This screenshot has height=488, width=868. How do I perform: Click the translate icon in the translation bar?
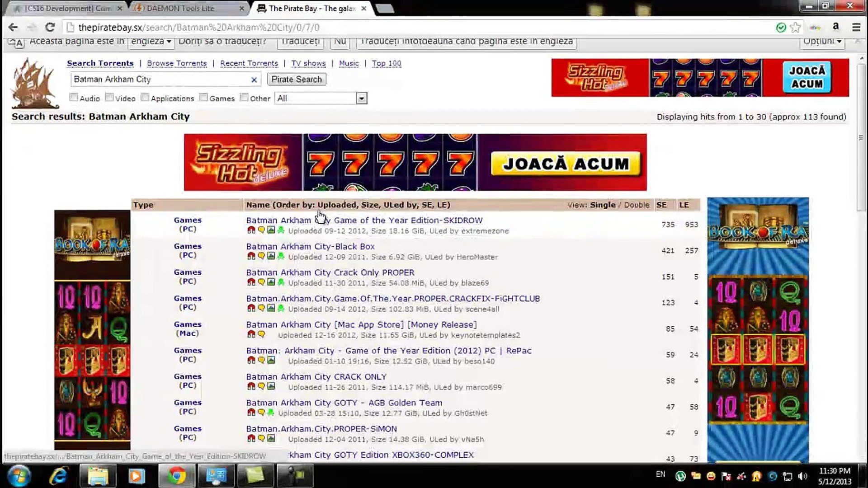16,42
